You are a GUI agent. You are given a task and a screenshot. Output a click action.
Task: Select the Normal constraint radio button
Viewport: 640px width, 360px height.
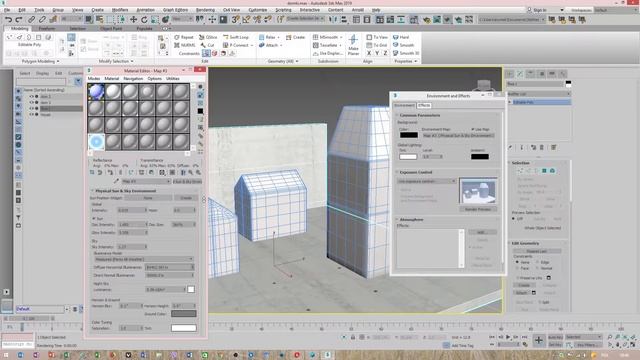click(538, 268)
